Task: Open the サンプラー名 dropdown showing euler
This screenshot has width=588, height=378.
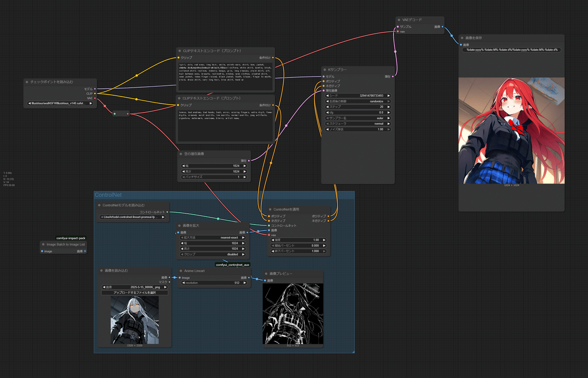Action: pyautogui.click(x=358, y=118)
